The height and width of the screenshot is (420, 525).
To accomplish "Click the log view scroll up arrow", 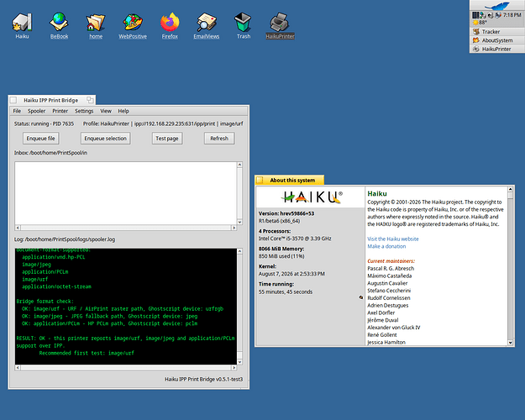I will 239,251.
